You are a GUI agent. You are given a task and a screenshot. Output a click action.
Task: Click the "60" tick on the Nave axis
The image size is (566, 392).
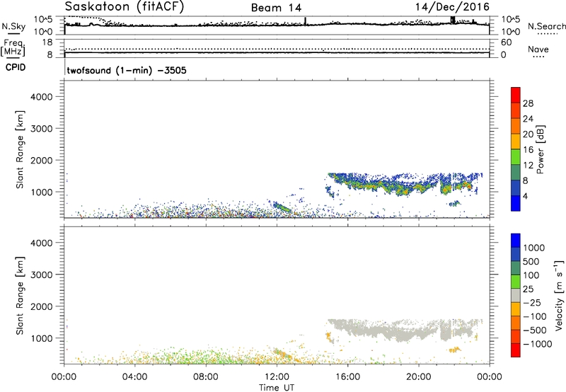tap(507, 42)
